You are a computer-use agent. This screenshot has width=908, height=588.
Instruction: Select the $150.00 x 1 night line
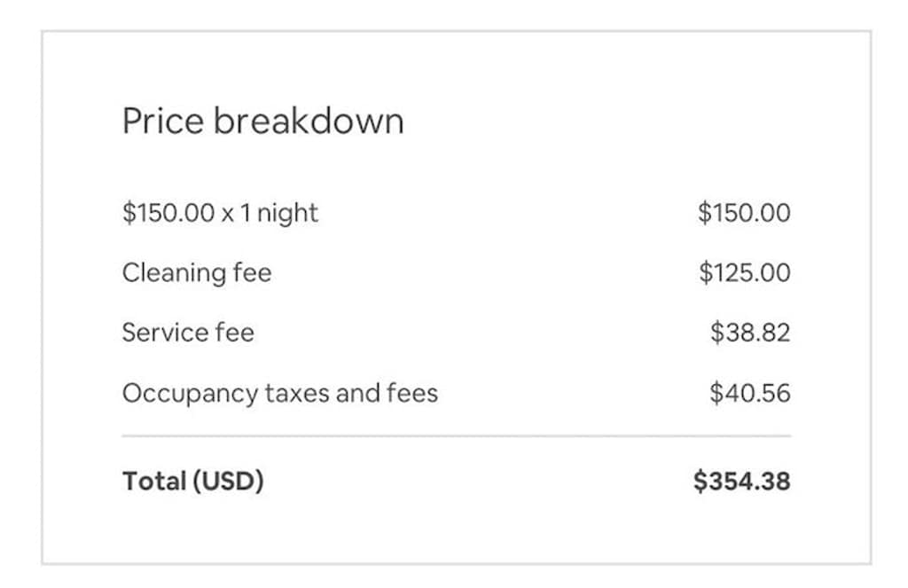(x=220, y=213)
